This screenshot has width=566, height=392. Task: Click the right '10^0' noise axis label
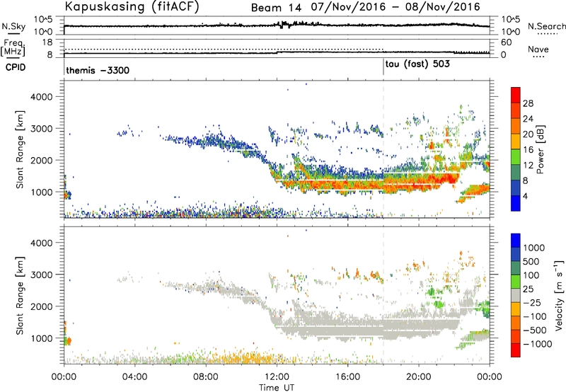click(x=511, y=32)
